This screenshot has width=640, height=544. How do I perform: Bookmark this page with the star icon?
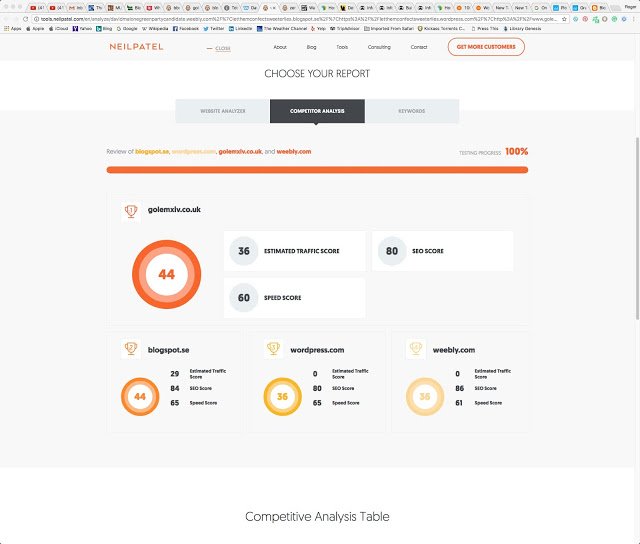pos(564,19)
